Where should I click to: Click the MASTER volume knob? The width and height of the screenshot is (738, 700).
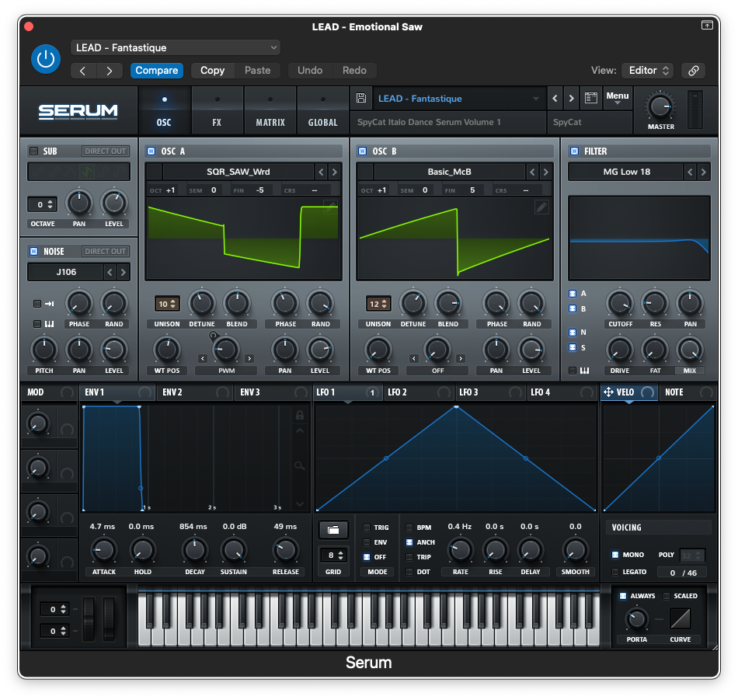pos(660,106)
